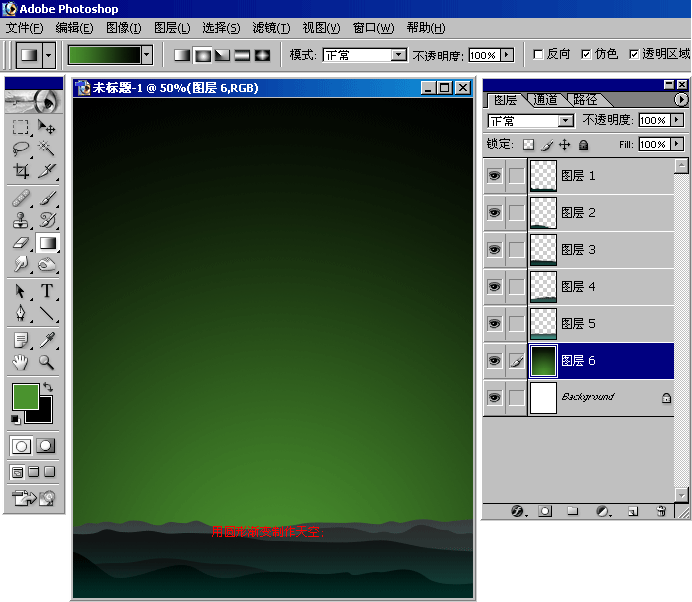Hide 图层 1 via eye icon
The height and width of the screenshot is (602, 692).
pyautogui.click(x=494, y=176)
